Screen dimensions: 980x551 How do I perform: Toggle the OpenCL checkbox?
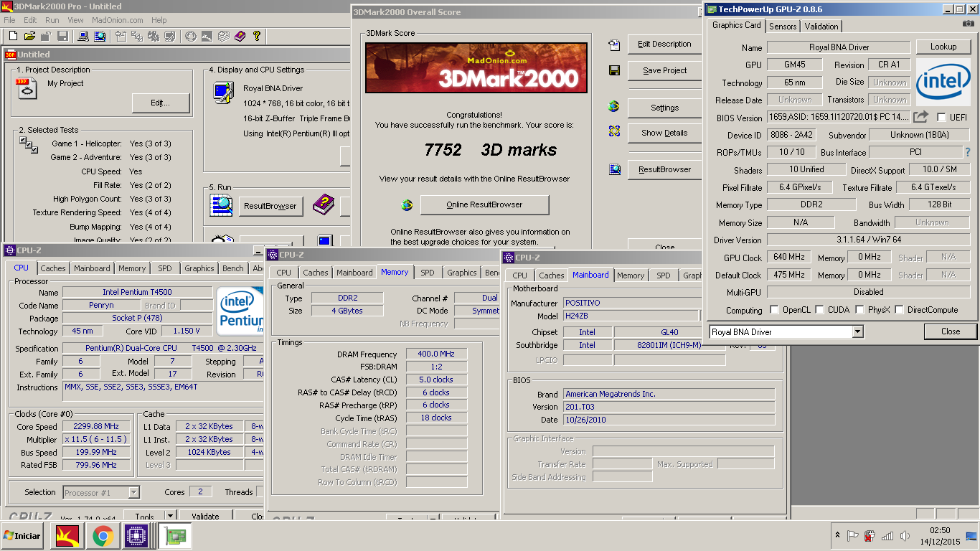tap(774, 310)
